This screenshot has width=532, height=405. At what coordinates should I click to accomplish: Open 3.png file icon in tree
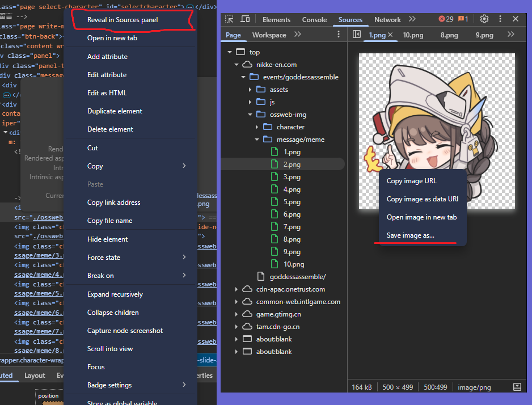(x=275, y=177)
